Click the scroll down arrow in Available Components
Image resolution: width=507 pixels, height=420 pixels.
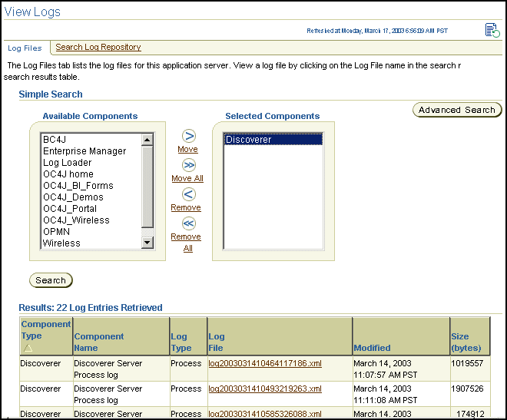147,243
